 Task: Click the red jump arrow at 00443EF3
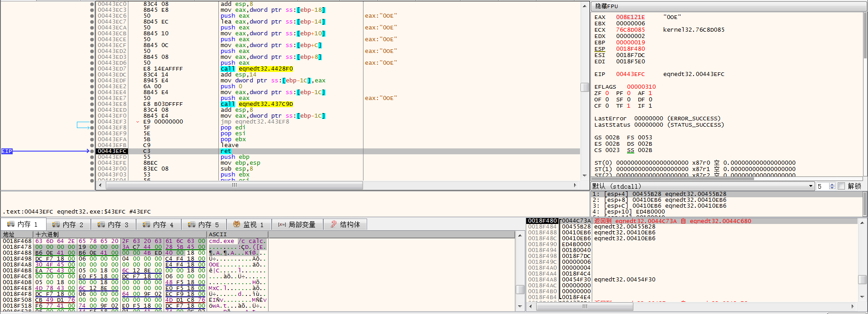137,122
